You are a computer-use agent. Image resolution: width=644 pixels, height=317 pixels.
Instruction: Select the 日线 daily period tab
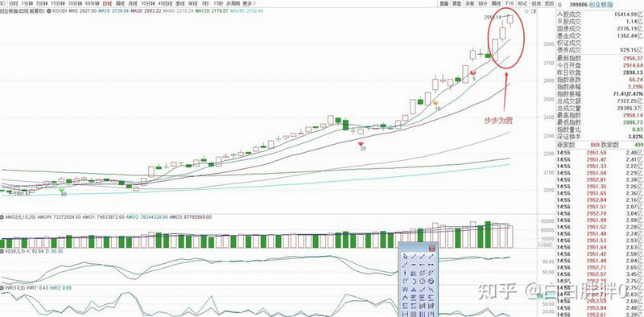[x=107, y=3]
